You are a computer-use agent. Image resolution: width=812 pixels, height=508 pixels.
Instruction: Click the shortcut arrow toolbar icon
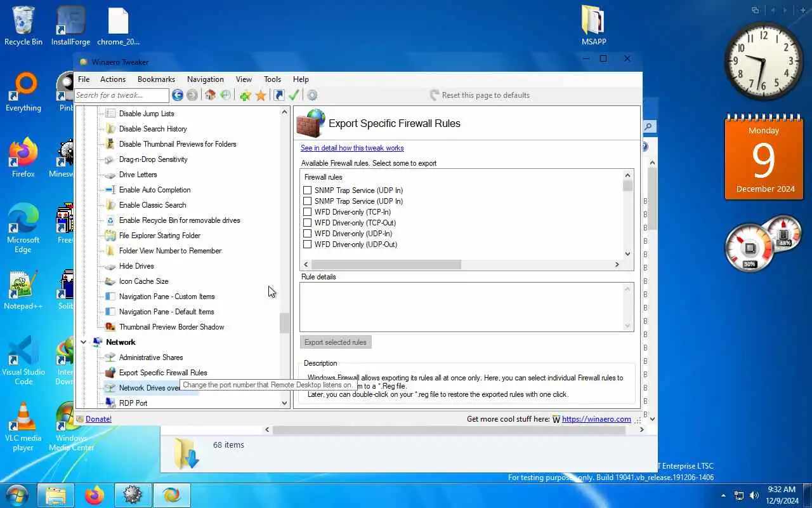(x=279, y=95)
